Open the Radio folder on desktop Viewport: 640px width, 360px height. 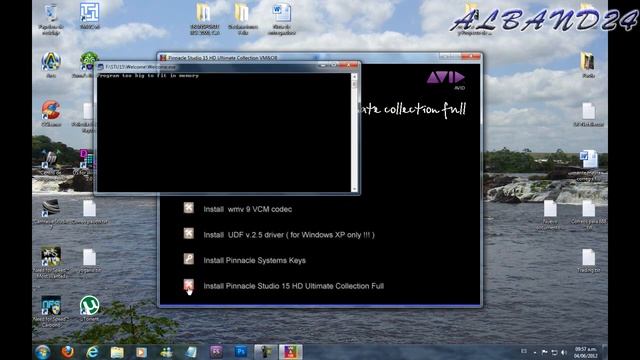point(588,65)
